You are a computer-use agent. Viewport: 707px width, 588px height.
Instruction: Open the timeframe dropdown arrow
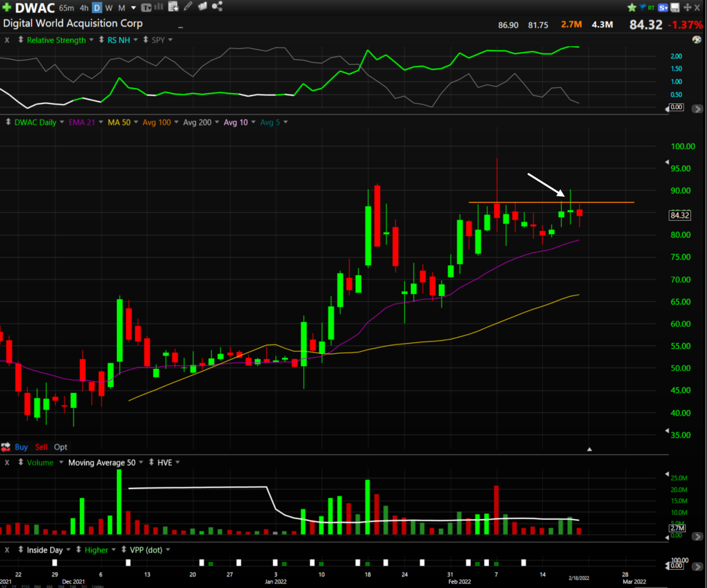click(x=133, y=8)
